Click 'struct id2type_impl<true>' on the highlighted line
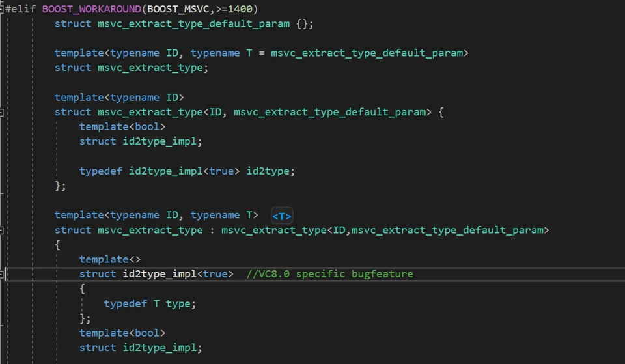Screen dimensions: 625x364 tap(156, 274)
